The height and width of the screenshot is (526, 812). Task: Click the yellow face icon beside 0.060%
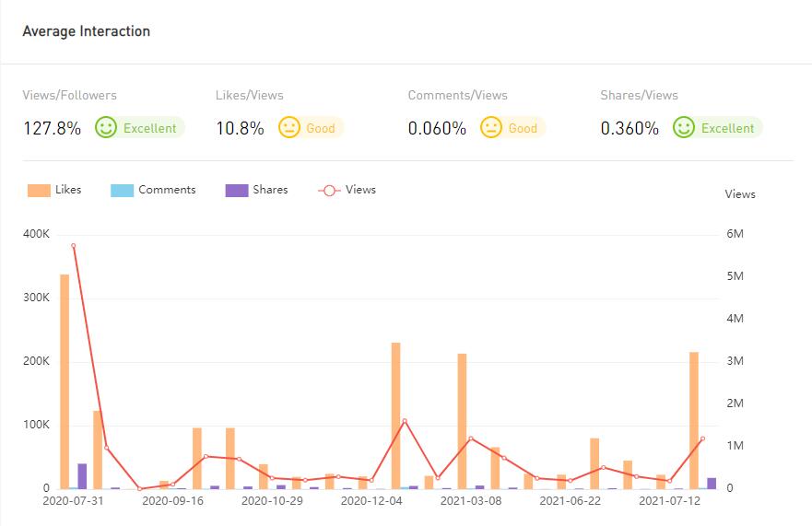point(491,128)
